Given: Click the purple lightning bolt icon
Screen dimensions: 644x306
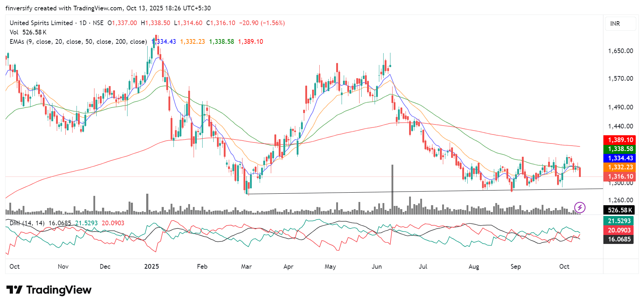Looking at the screenshot, I should [580, 207].
